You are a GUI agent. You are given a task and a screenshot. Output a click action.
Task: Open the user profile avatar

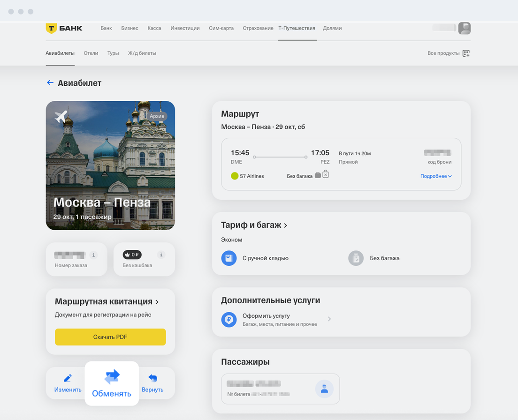(x=464, y=28)
